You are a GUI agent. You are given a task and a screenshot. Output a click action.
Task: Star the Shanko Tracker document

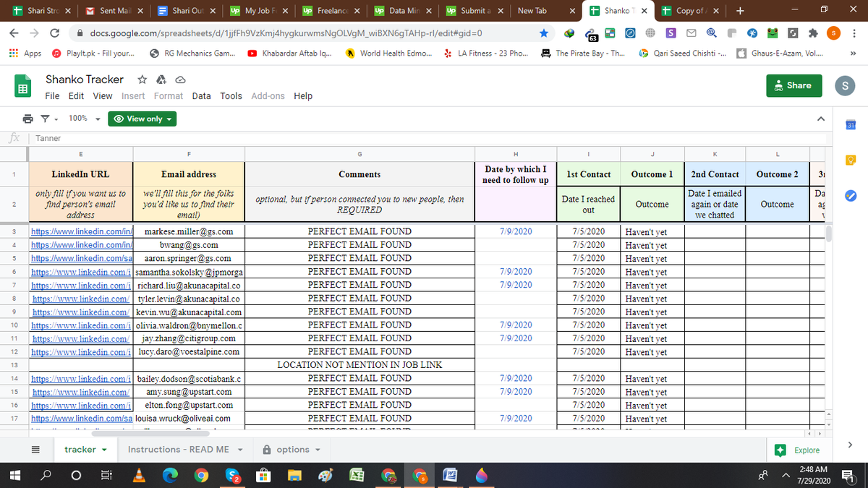point(142,80)
